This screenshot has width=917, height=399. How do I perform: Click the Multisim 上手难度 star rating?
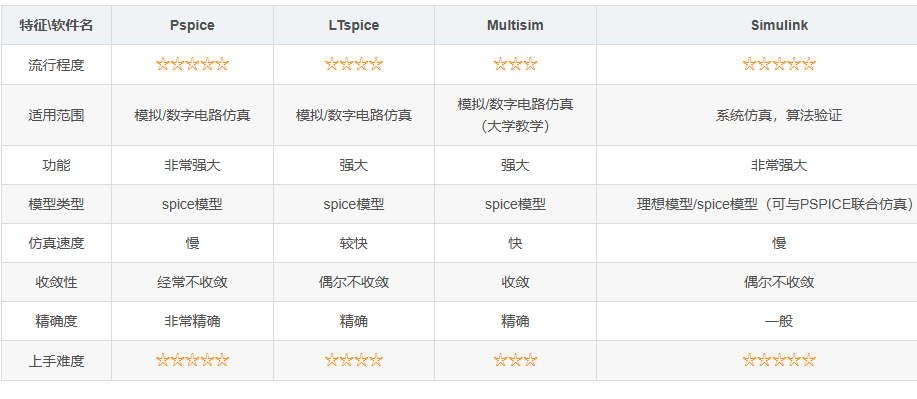[x=515, y=360]
